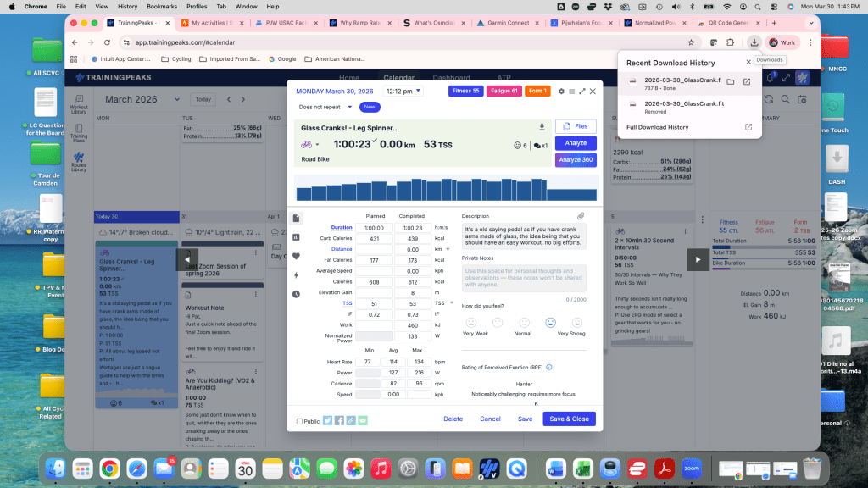This screenshot has width=868, height=488.
Task: Open the Summary tab document icon
Action: coord(296,219)
